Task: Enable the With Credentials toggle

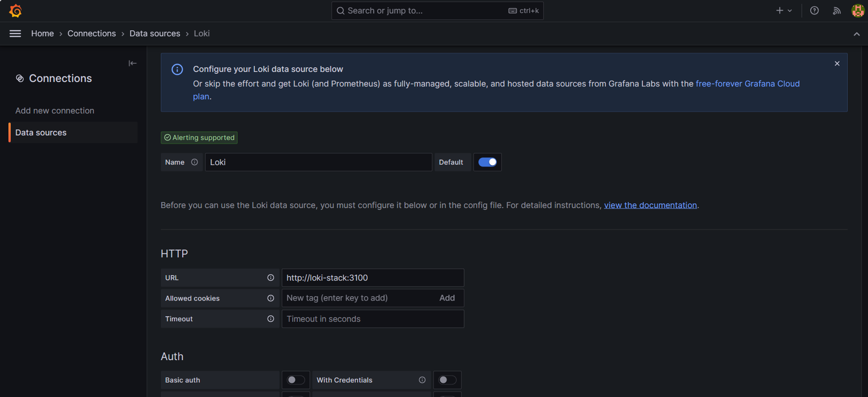Action: click(x=447, y=380)
